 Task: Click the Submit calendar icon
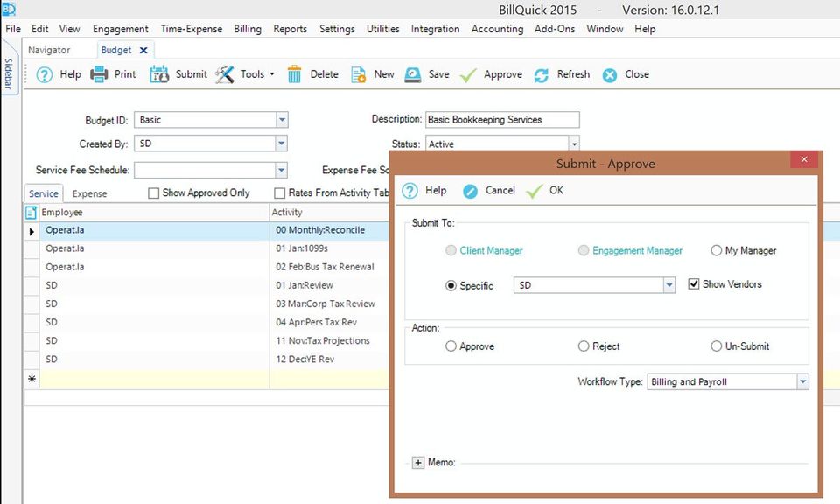(159, 74)
